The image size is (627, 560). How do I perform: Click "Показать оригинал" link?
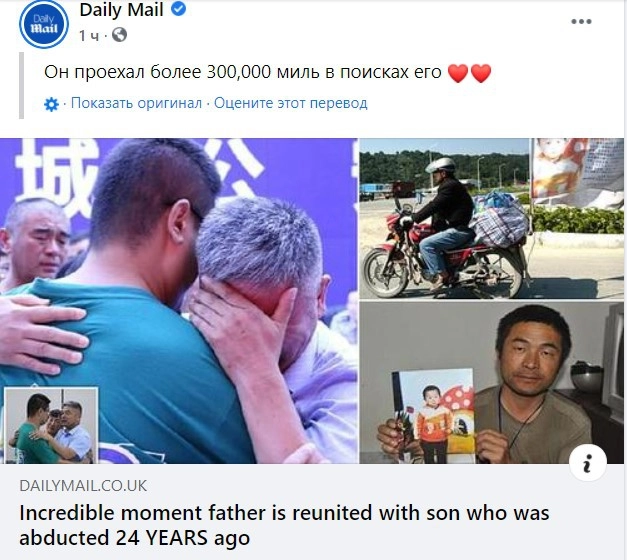pos(136,103)
